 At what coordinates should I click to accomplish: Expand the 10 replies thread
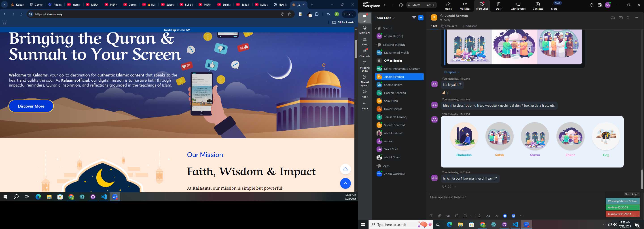click(x=451, y=72)
